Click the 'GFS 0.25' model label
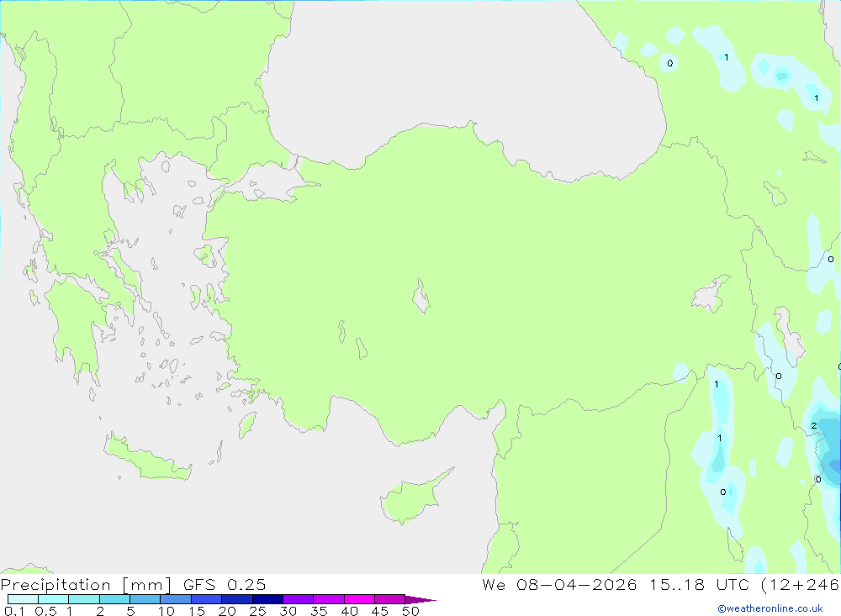 225,584
